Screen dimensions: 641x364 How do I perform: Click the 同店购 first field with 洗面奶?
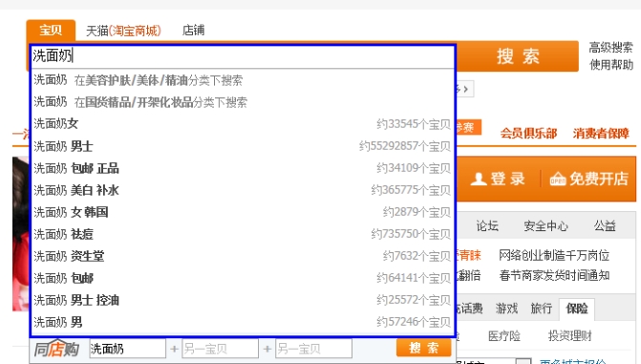point(128,349)
